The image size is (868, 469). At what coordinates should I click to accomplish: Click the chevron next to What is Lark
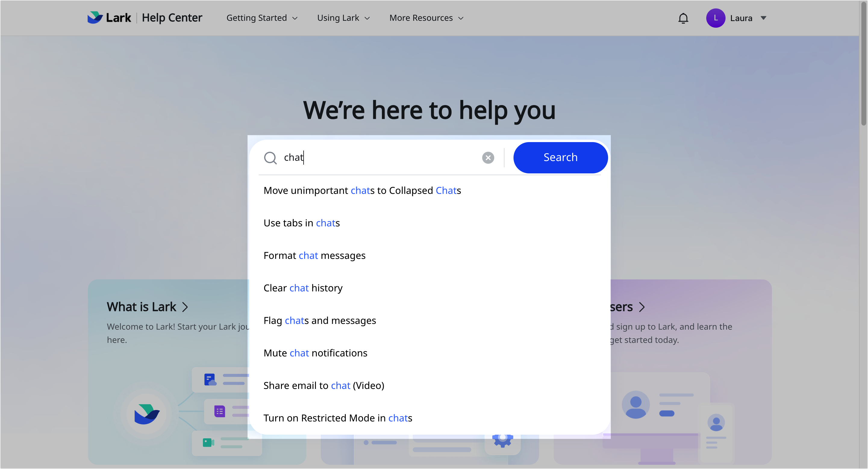click(185, 307)
